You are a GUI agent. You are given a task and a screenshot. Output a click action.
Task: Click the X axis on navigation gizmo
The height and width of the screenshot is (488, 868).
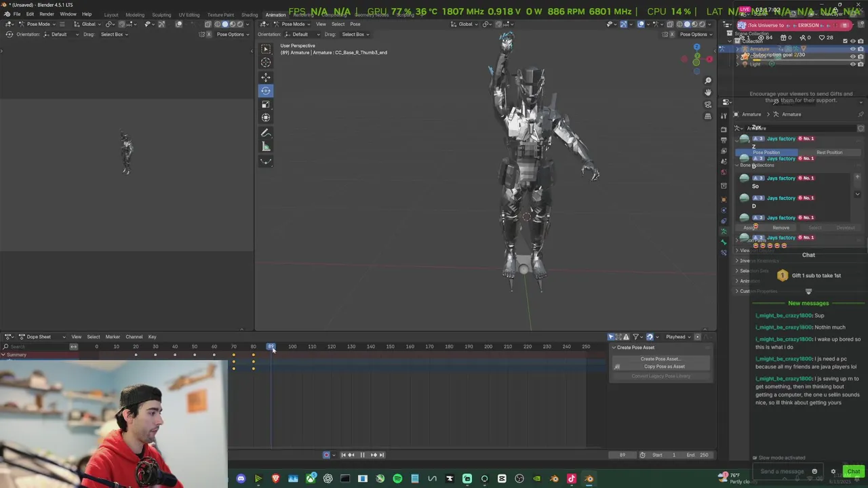tap(709, 59)
